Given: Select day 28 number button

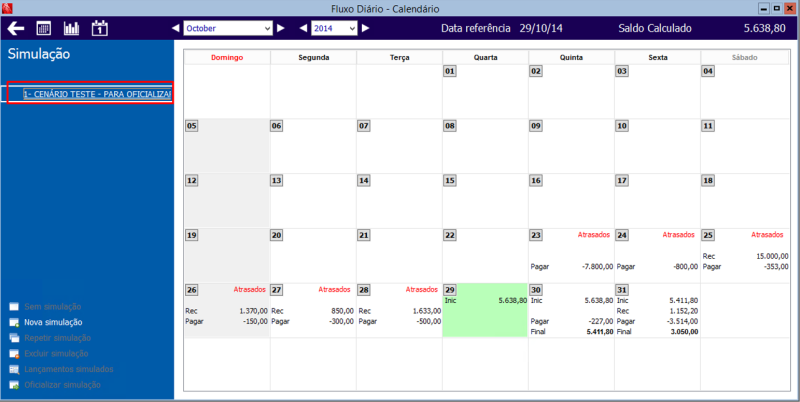Looking at the screenshot, I should 364,290.
